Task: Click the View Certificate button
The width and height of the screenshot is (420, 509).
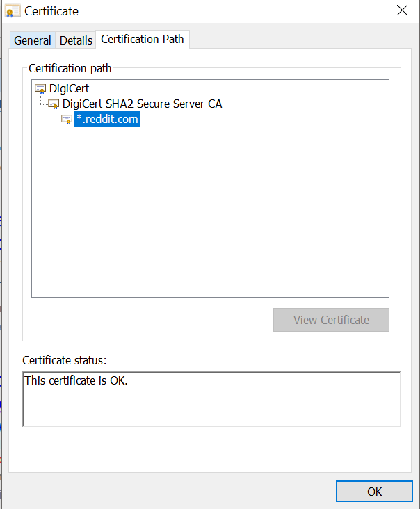Action: pos(331,320)
